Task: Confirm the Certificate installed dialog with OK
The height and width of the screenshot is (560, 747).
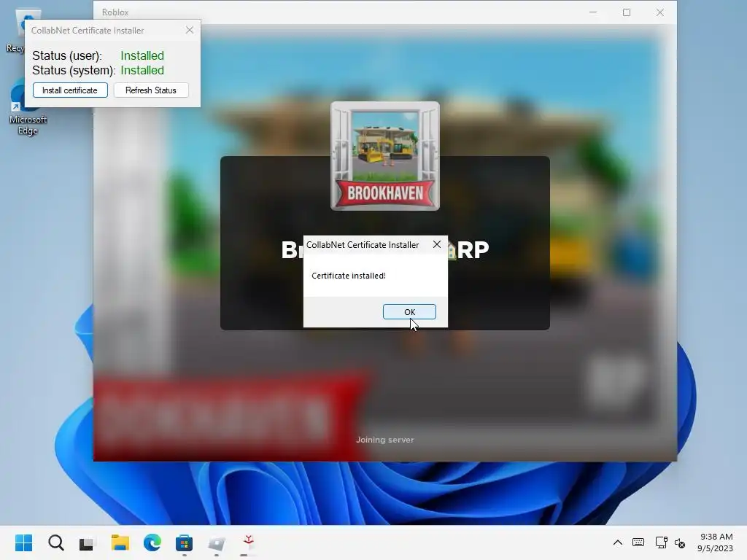Action: 409,311
